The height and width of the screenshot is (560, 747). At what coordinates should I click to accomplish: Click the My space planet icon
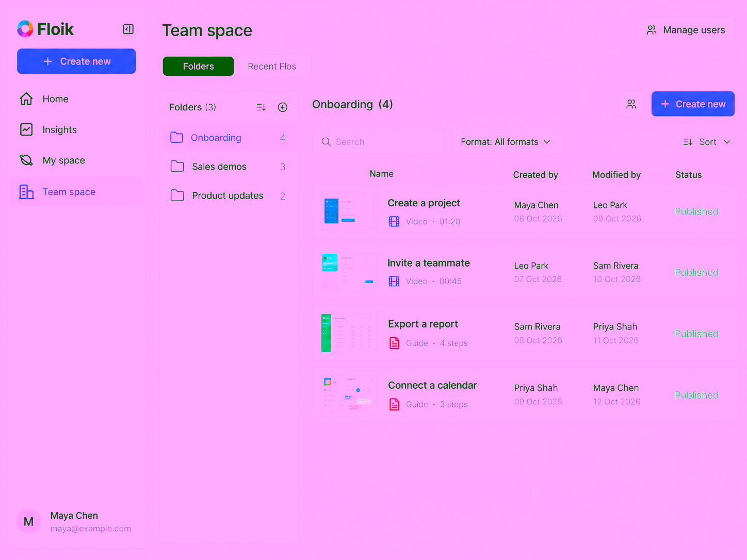[26, 160]
